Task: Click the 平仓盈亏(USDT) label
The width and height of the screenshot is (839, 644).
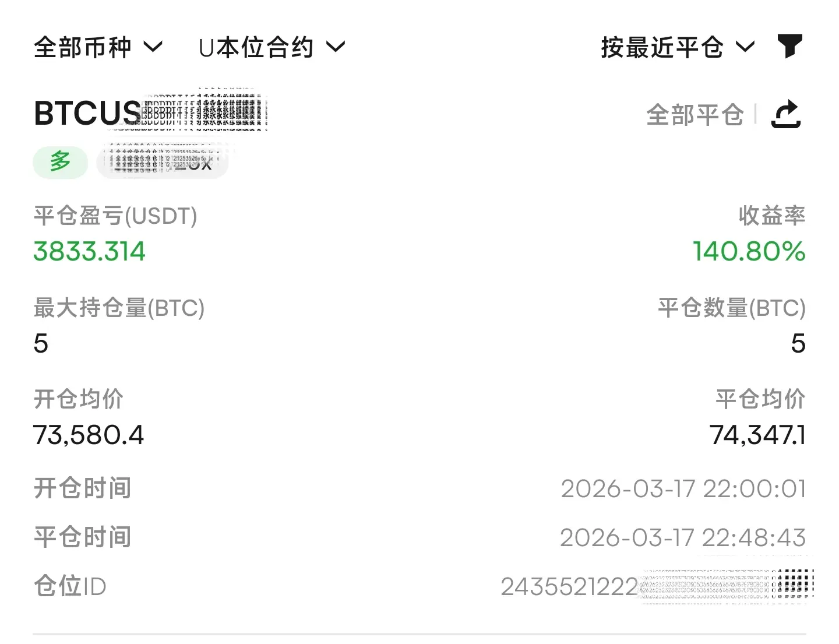Action: coord(115,216)
